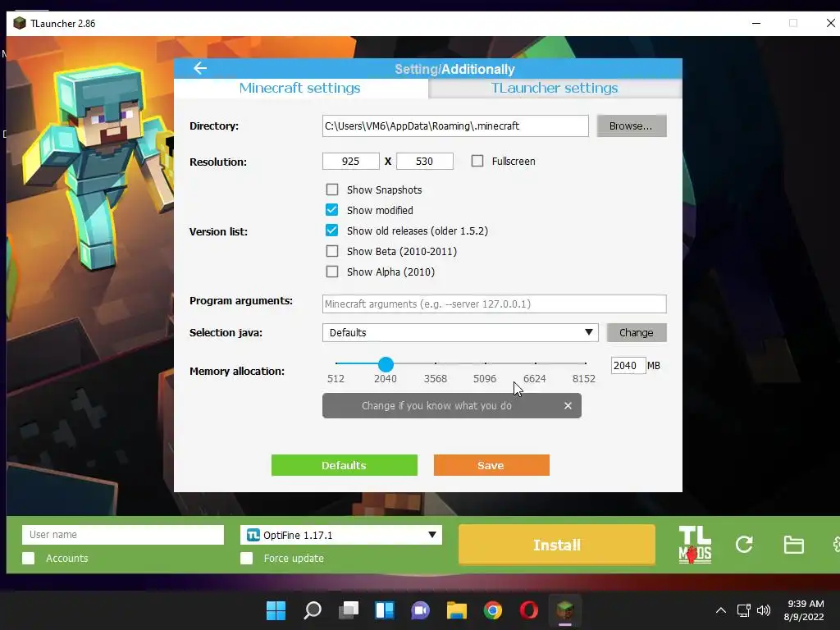
Task: Click the Directory path field
Action: point(455,126)
